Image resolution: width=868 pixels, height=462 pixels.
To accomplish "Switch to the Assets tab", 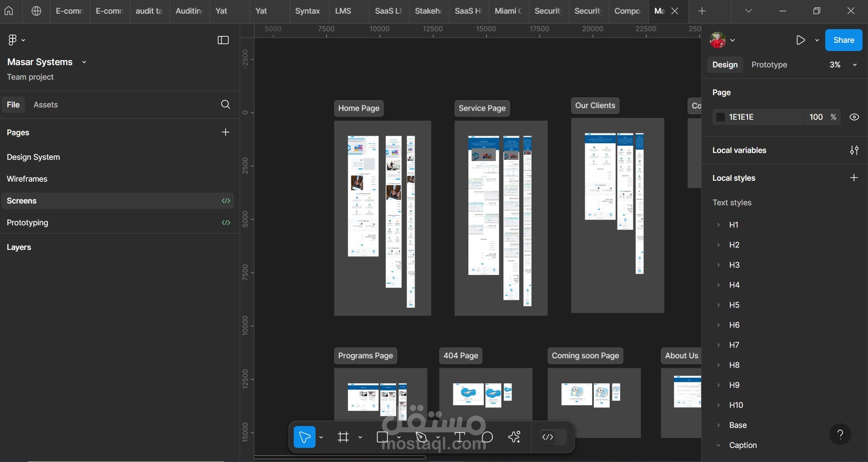I will pyautogui.click(x=45, y=105).
